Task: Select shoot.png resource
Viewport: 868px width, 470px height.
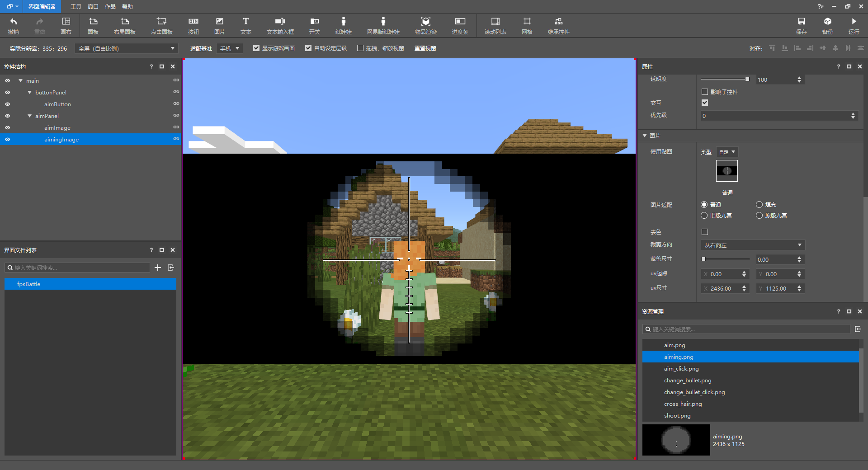Action: [750, 415]
